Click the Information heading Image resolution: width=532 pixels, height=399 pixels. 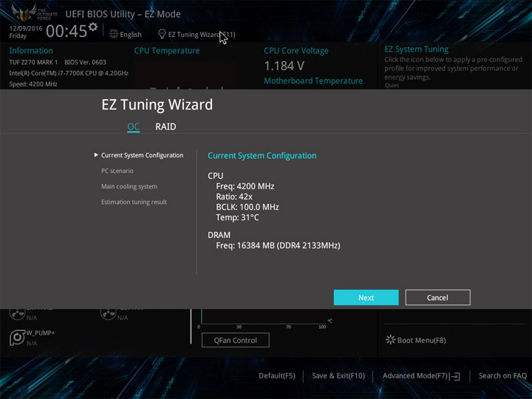pos(31,50)
